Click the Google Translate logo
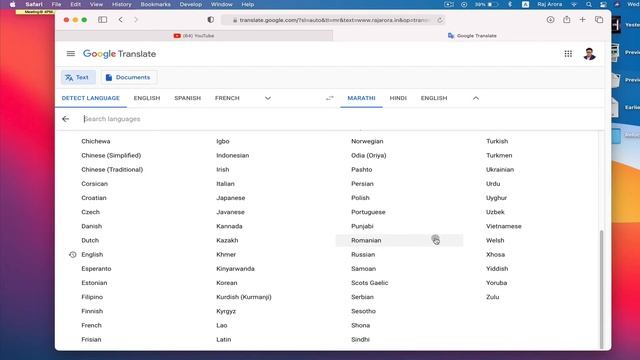The height and width of the screenshot is (360, 640). (120, 54)
